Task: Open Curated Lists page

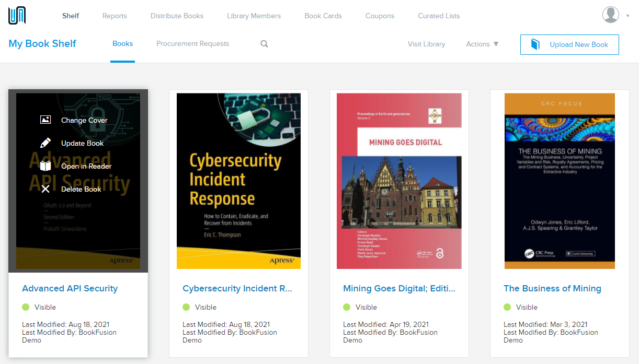Action: tap(439, 16)
